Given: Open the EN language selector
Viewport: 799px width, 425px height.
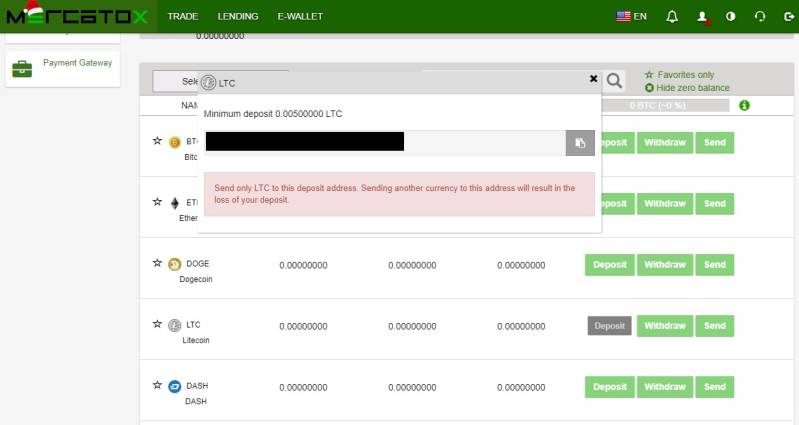Looking at the screenshot, I should [x=631, y=16].
